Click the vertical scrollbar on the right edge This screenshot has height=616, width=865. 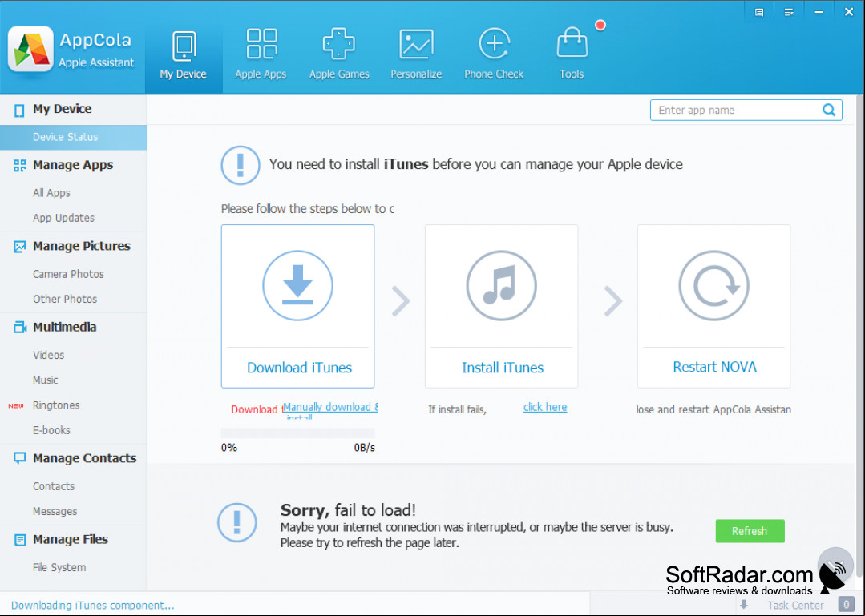tap(859, 336)
